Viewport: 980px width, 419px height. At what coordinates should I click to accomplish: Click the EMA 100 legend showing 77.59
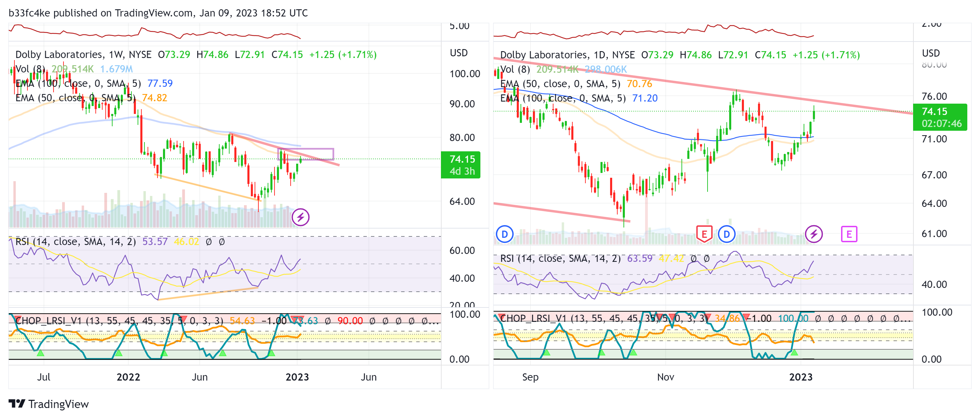pos(94,83)
